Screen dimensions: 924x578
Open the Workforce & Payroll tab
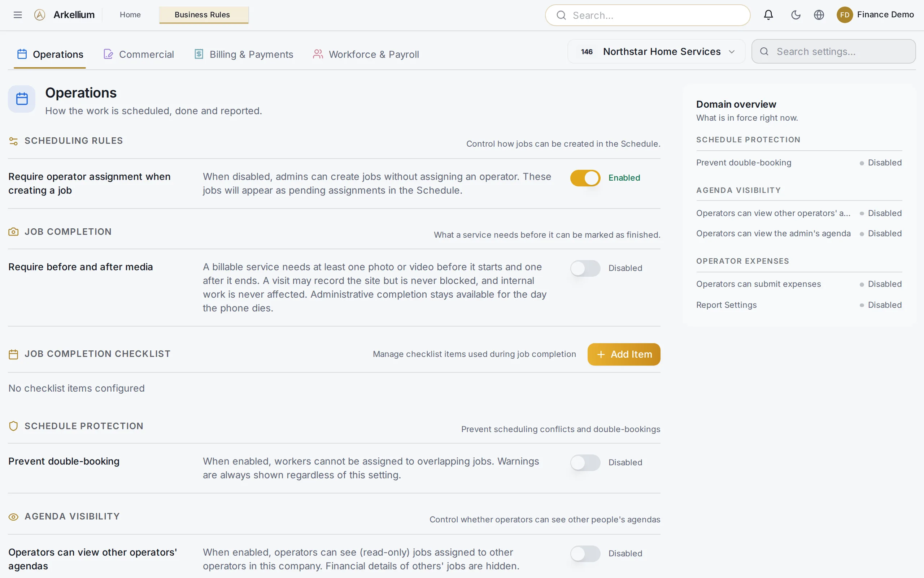pos(366,54)
